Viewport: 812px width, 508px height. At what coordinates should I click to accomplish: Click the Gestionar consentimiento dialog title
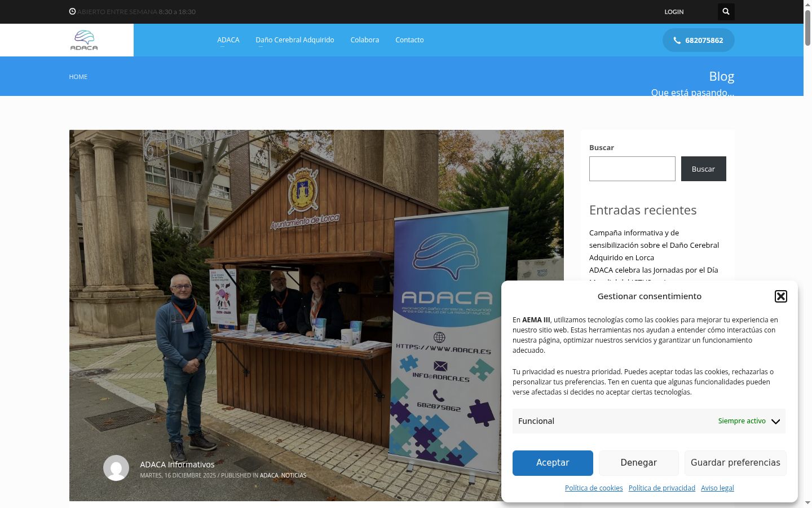650,296
